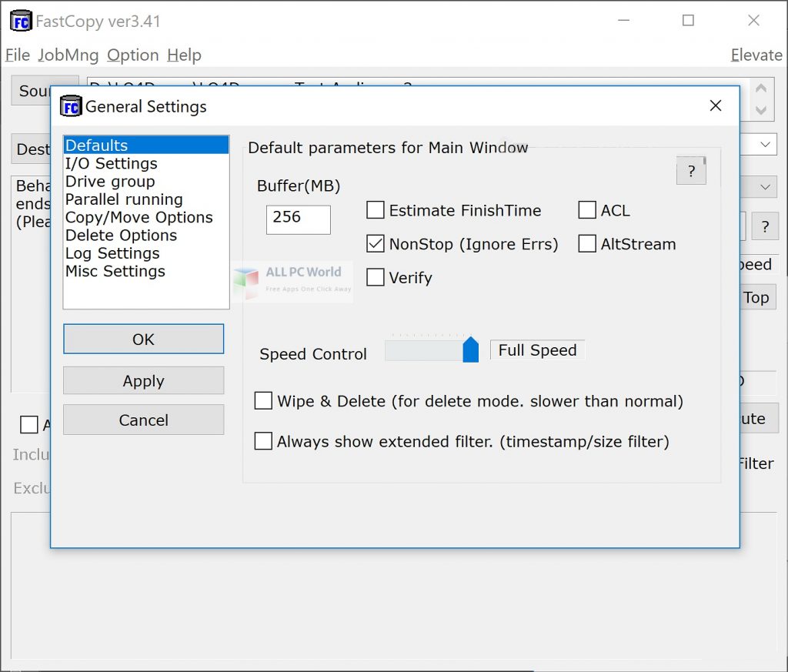
Task: Click the OK button
Action: [143, 339]
